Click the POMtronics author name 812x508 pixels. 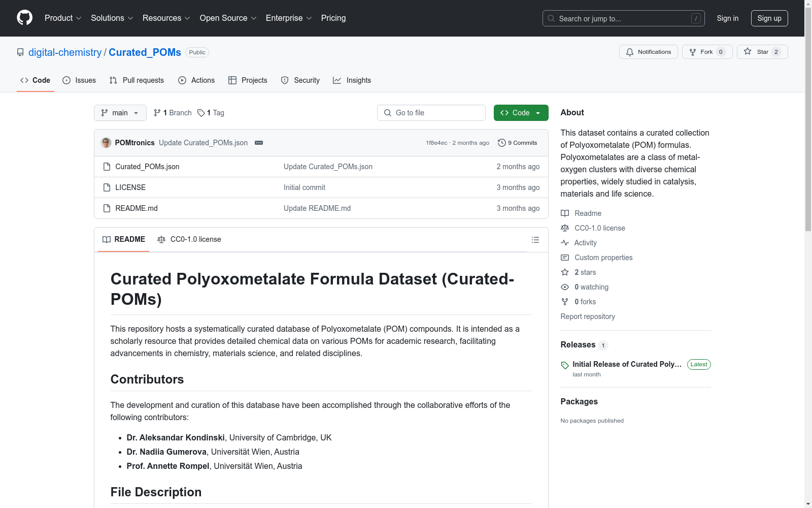[x=135, y=143]
